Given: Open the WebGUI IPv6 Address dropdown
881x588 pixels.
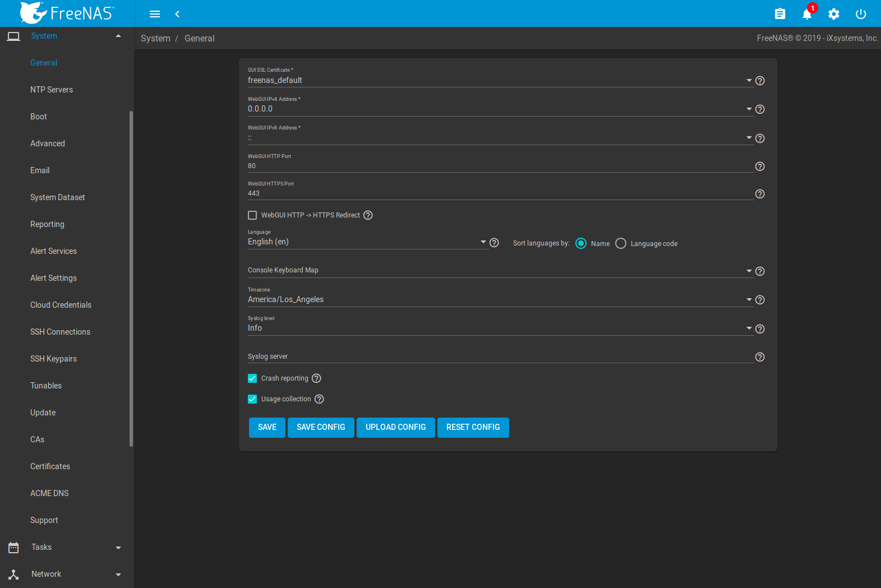Looking at the screenshot, I should (x=501, y=138).
